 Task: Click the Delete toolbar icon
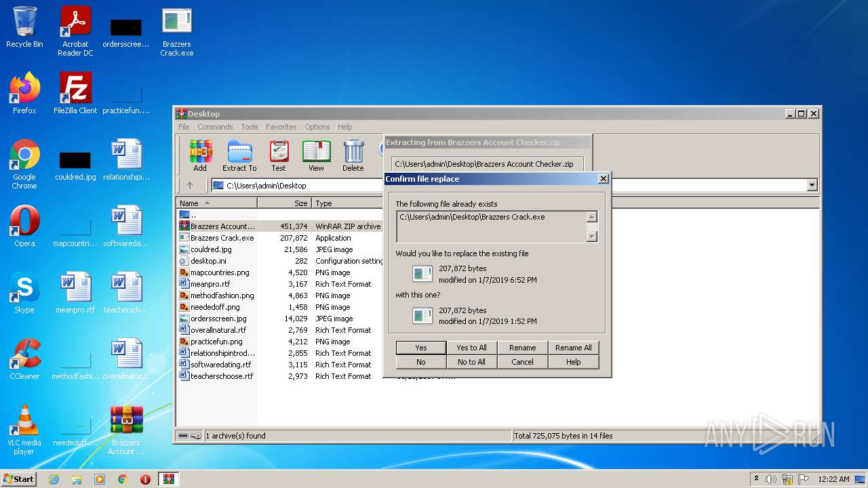(353, 155)
